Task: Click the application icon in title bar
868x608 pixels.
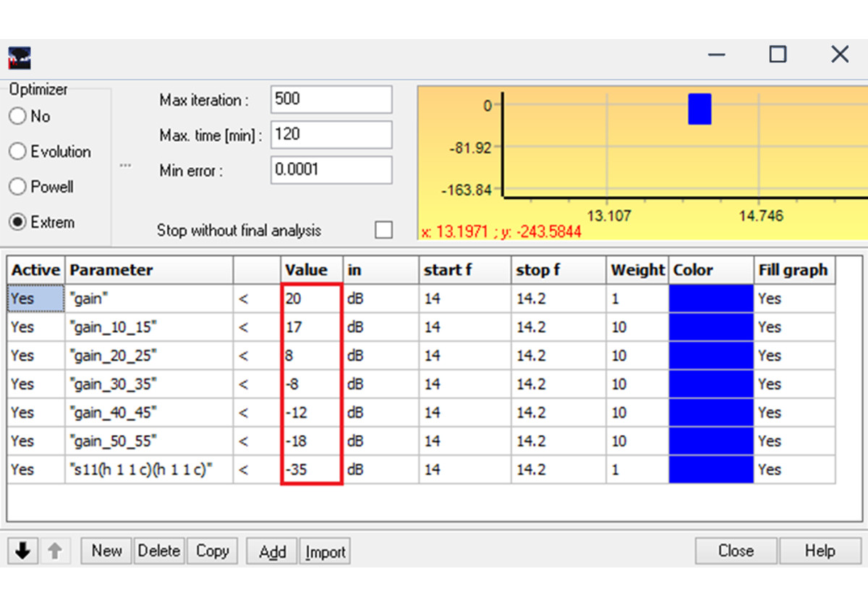Action: click(19, 57)
